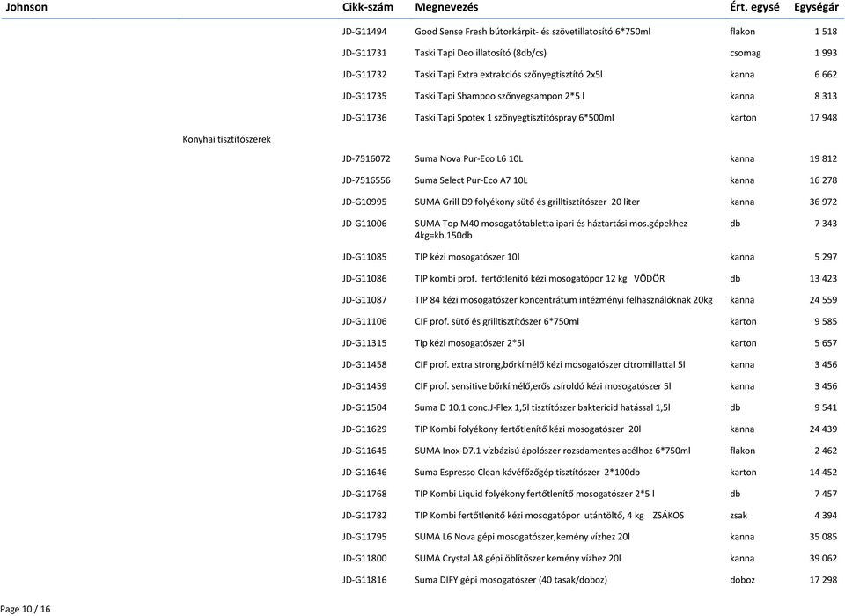Click item code JD-G11736
Viewport: 845px width, 616px height.
(x=364, y=118)
